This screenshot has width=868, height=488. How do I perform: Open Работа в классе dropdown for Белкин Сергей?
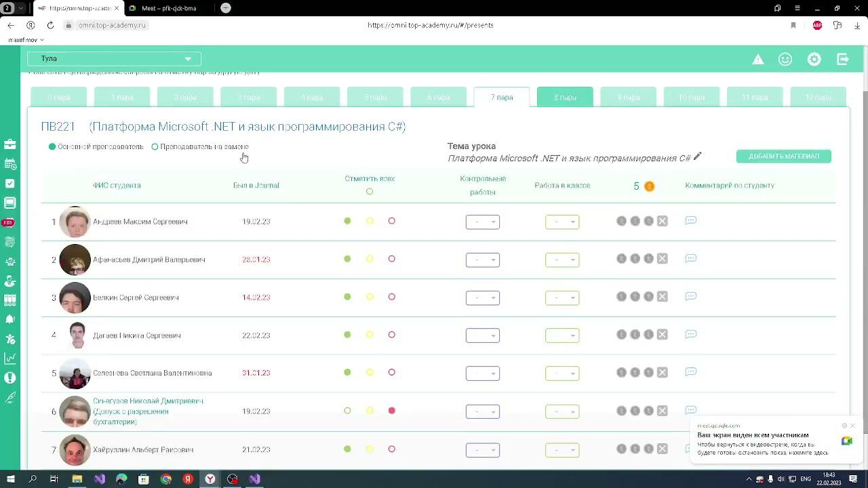click(x=562, y=298)
